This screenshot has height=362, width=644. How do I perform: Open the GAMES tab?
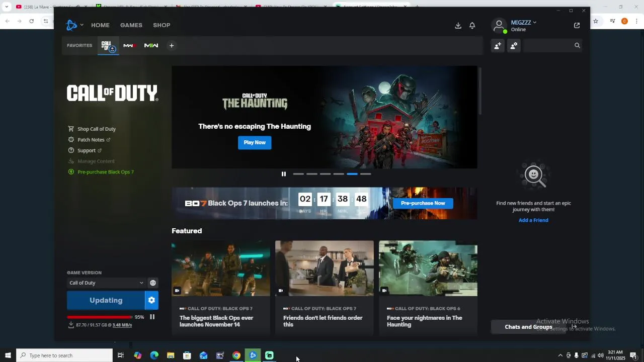[131, 25]
